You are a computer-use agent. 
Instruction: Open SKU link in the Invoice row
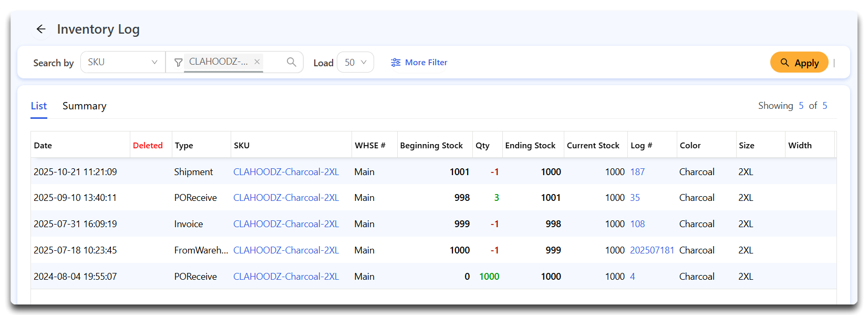pos(286,224)
